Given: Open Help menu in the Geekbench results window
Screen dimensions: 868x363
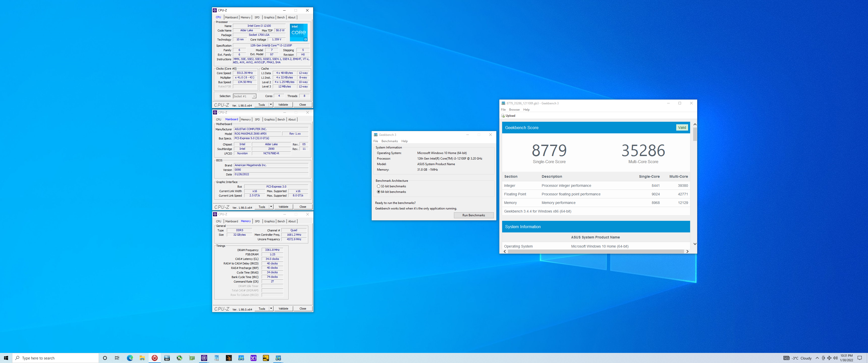Looking at the screenshot, I should 526,109.
